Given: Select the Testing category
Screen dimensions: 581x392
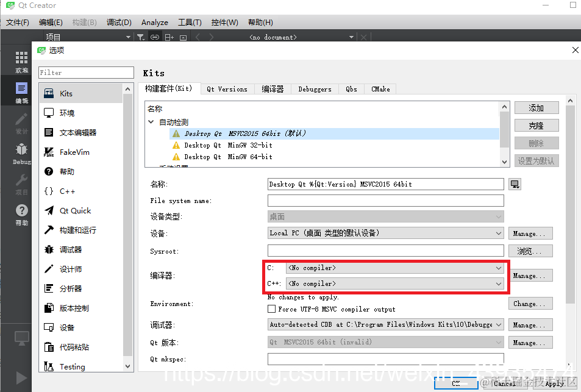Looking at the screenshot, I should tap(80, 366).
